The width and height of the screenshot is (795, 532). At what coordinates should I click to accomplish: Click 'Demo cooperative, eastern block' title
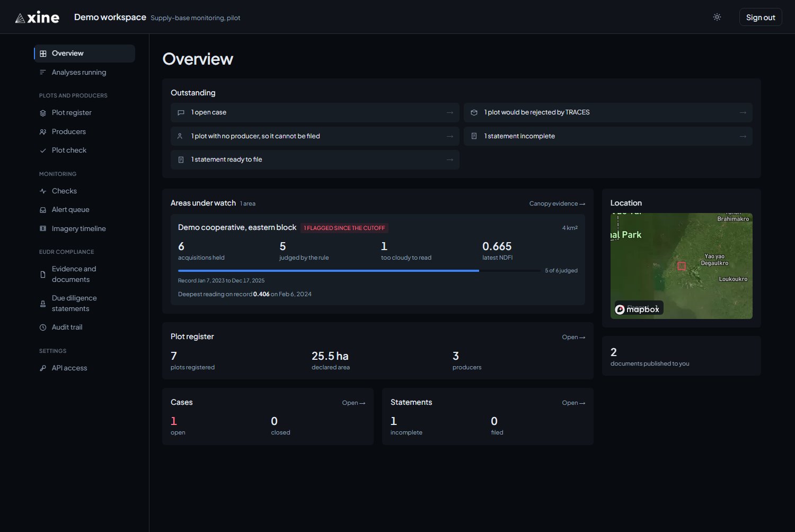[x=237, y=227]
